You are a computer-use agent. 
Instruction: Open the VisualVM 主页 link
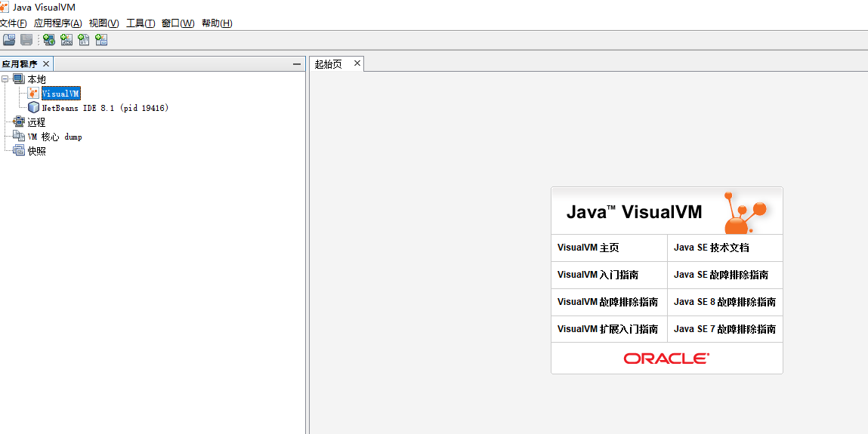pos(588,248)
